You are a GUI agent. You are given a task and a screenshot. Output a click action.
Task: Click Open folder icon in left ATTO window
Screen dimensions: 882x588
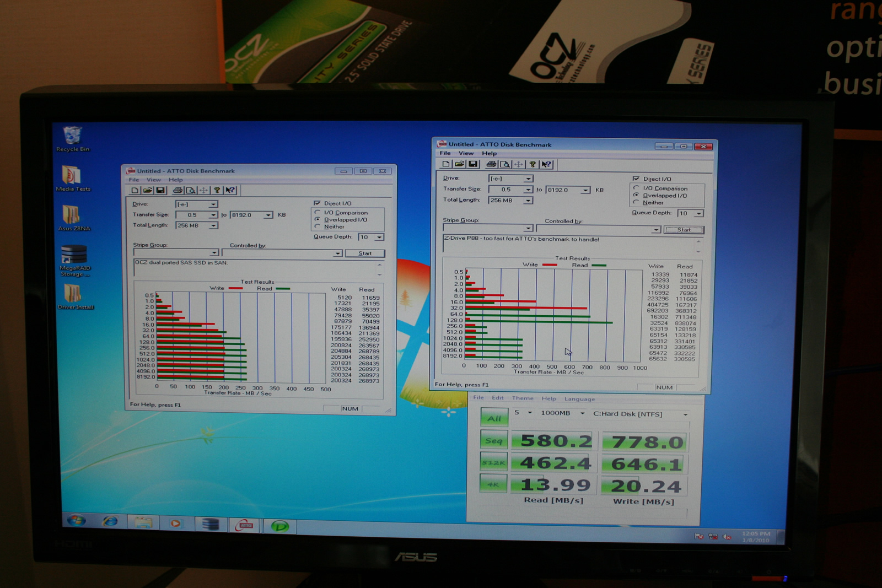147,190
